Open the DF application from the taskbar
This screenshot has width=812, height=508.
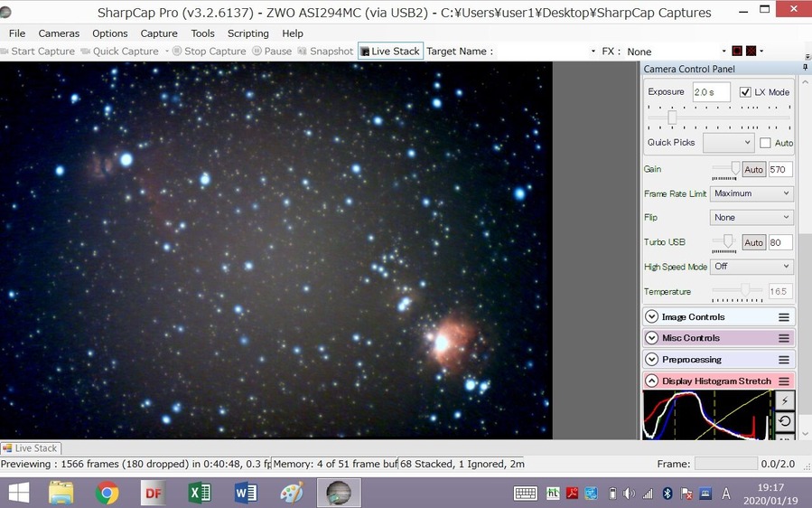[x=154, y=493]
